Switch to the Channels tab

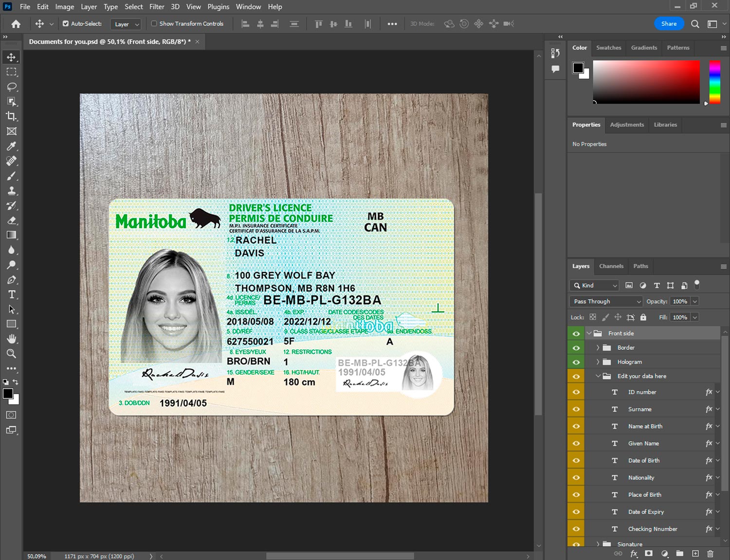click(611, 266)
